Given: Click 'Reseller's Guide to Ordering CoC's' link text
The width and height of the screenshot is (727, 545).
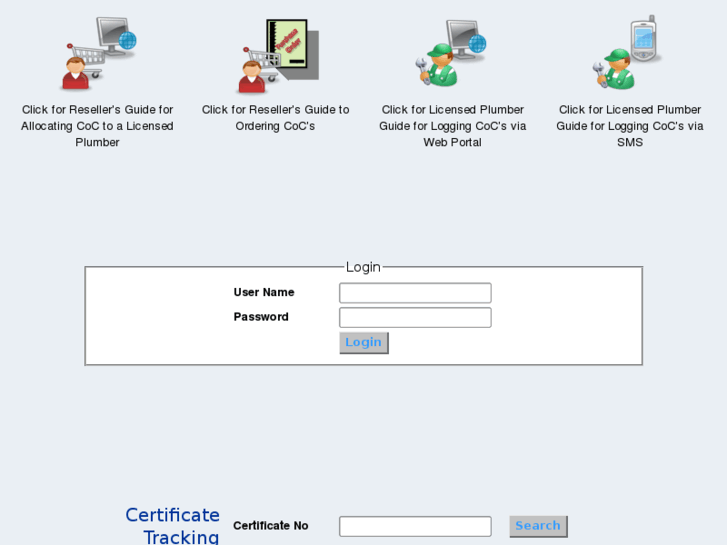Looking at the screenshot, I should point(275,118).
